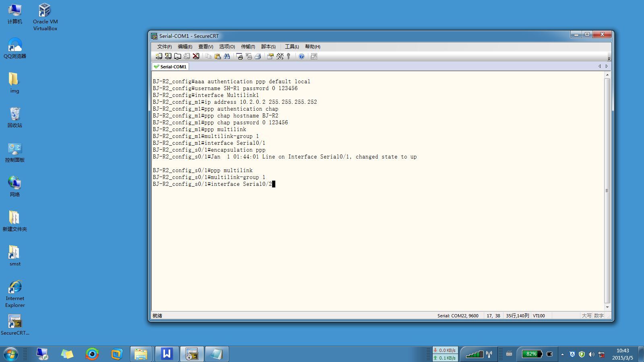Open the 选项(O) menu

[227, 47]
